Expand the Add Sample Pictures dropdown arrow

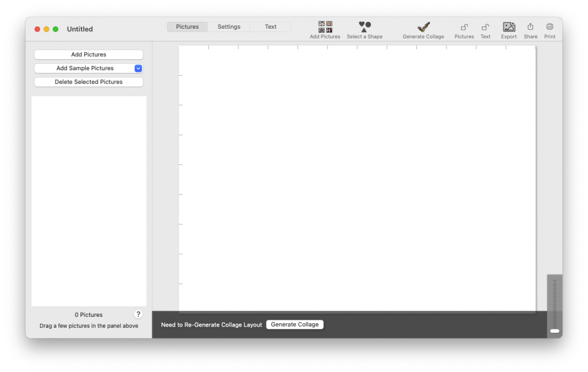click(x=138, y=68)
